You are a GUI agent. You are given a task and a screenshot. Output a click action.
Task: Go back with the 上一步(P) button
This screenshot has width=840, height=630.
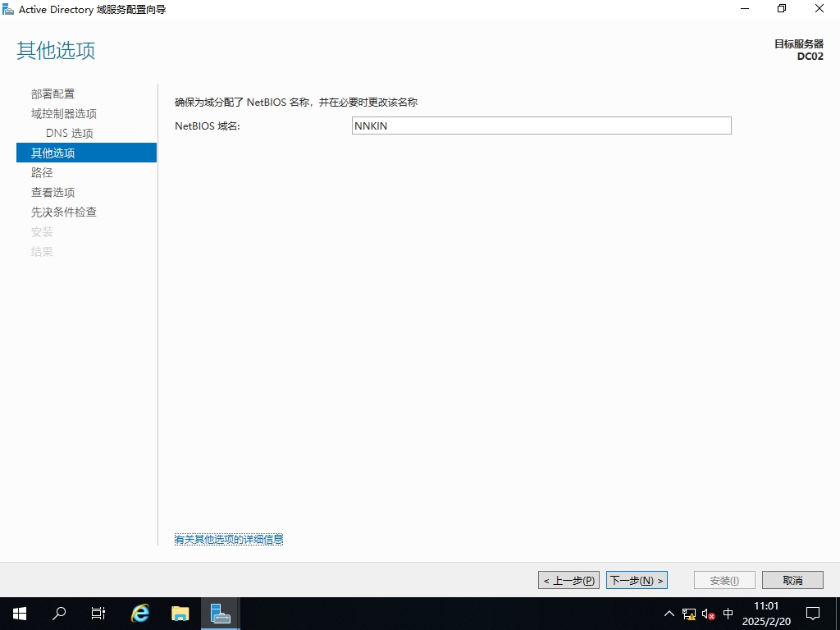click(568, 580)
